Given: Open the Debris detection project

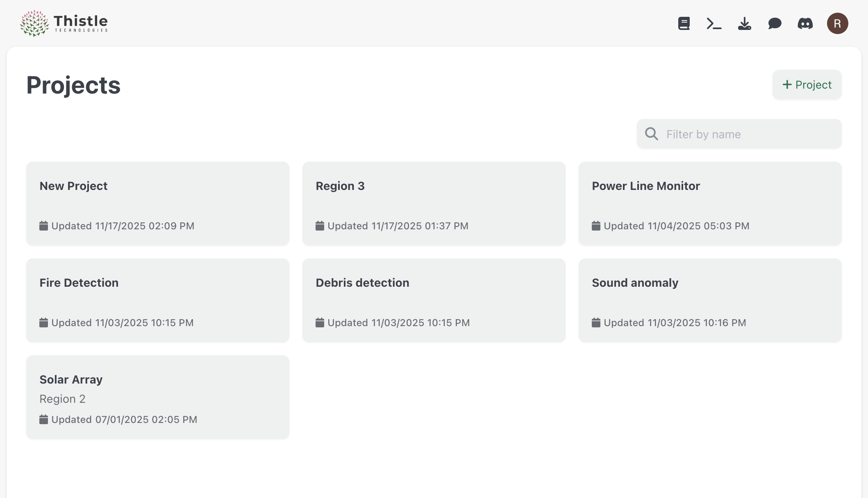Looking at the screenshot, I should coord(434,300).
